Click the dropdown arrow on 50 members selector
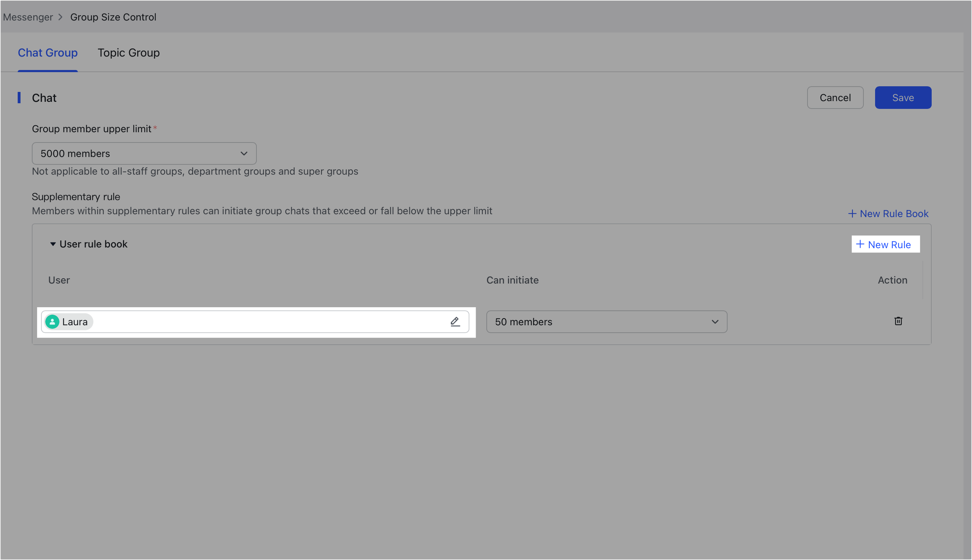Image resolution: width=972 pixels, height=560 pixels. [715, 321]
